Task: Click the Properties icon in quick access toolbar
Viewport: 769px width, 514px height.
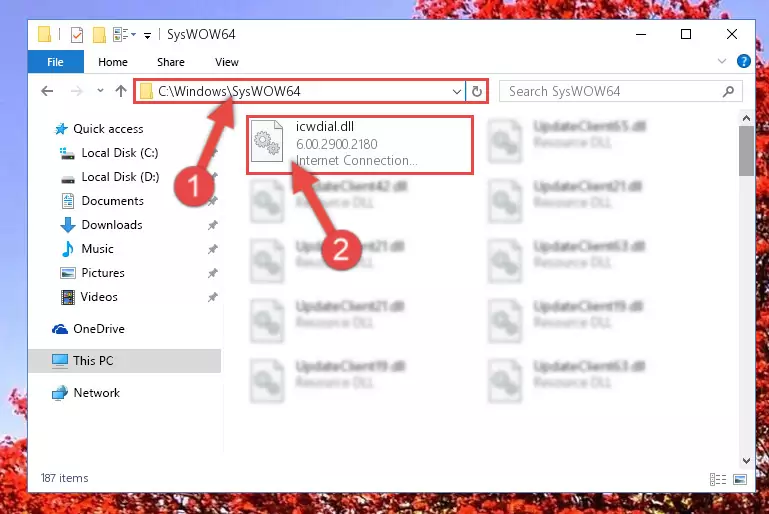Action: (77, 35)
